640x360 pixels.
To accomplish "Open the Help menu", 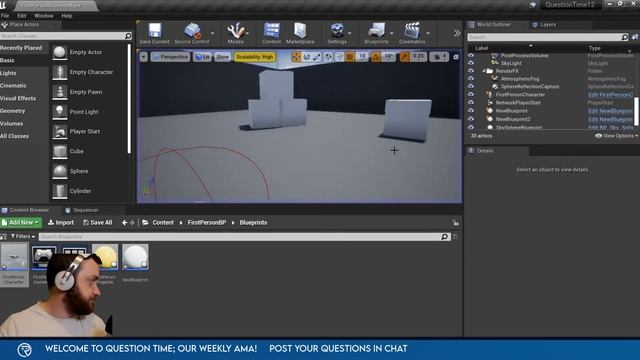I will 67,16.
